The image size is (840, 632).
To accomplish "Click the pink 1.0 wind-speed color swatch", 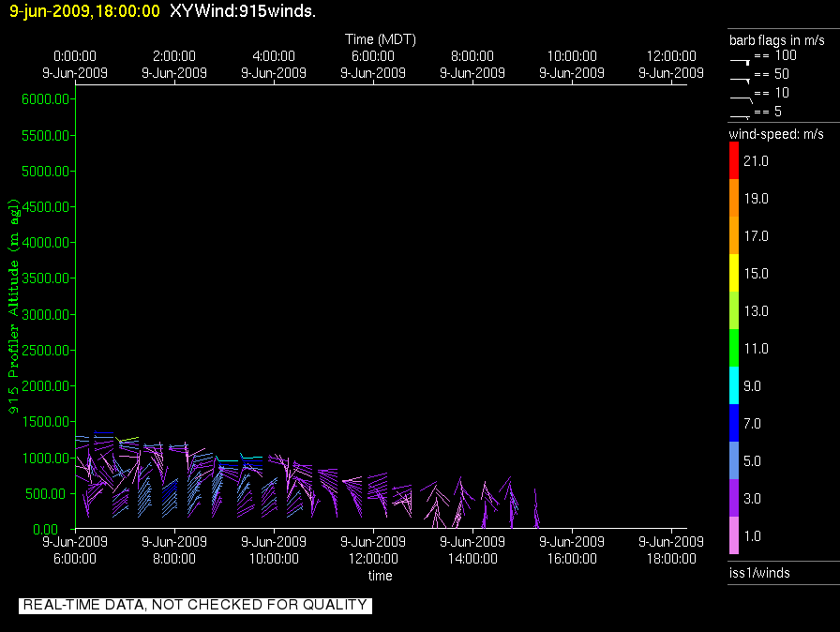I will (734, 535).
